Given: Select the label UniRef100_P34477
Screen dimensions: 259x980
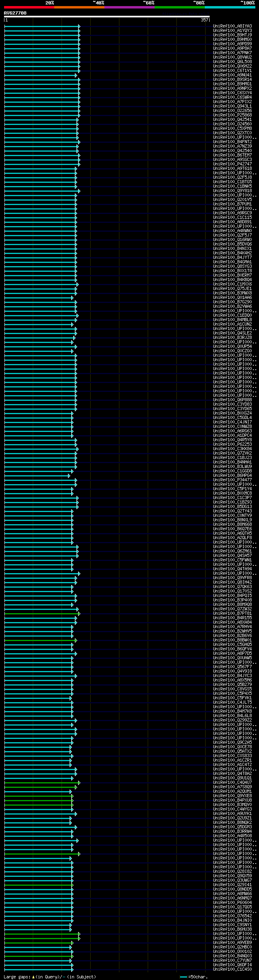Looking at the screenshot, I should [x=232, y=480].
